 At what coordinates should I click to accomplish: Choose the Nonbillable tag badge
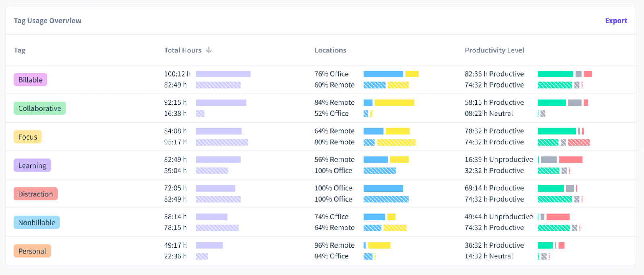pos(37,223)
